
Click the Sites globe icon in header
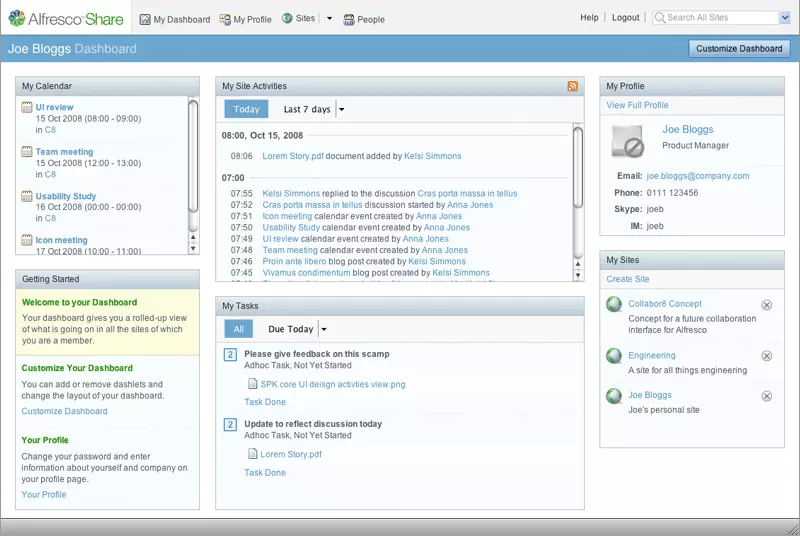point(287,18)
